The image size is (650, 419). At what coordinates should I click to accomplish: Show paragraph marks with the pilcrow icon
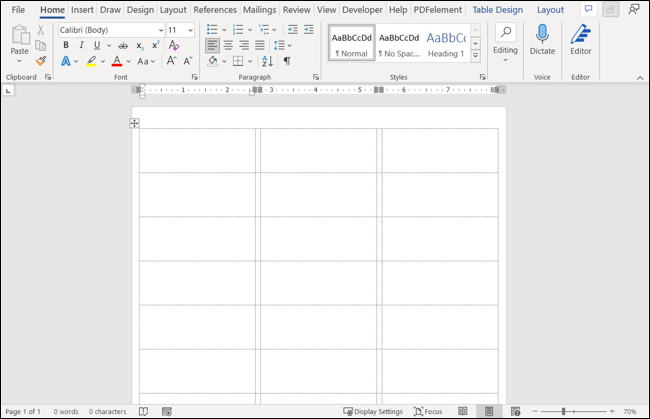287,61
